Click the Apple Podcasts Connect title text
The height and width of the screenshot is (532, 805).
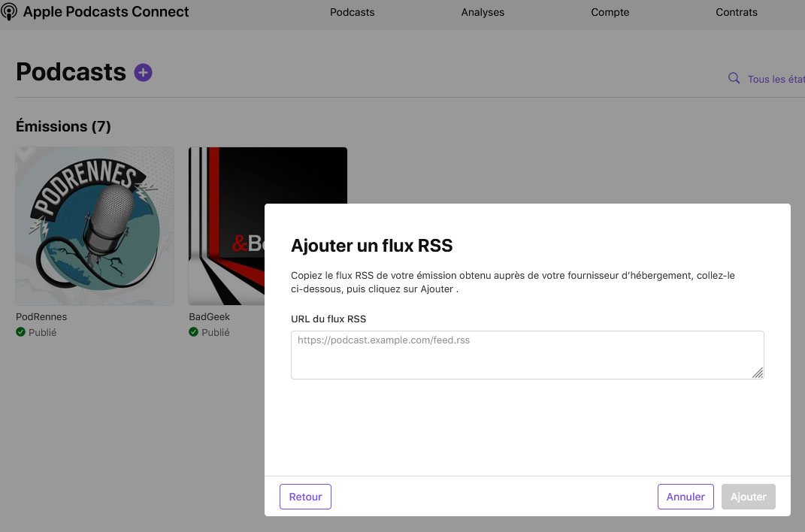click(x=106, y=12)
